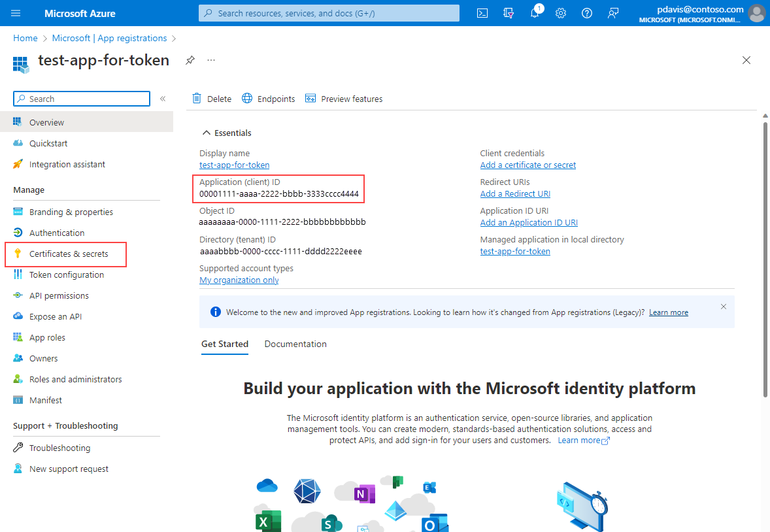Open the Endpoints panel
Image resolution: width=770 pixels, height=532 pixels.
[x=268, y=98]
